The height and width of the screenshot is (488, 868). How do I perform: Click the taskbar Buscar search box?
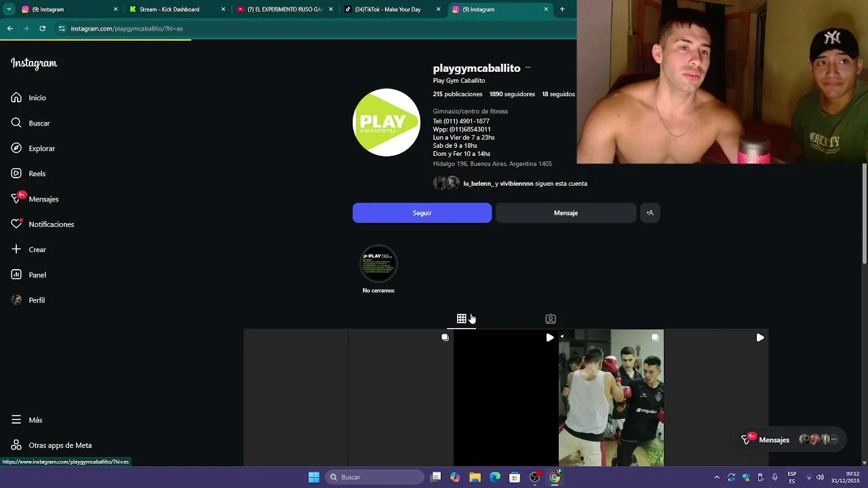pos(375,477)
